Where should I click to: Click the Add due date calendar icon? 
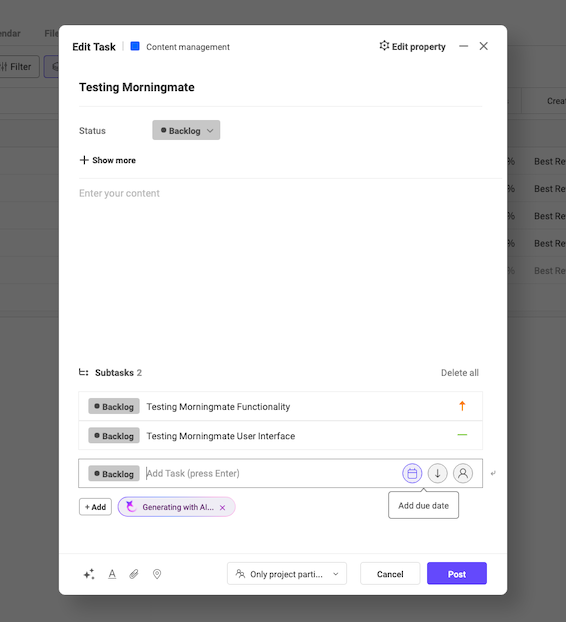coord(412,473)
